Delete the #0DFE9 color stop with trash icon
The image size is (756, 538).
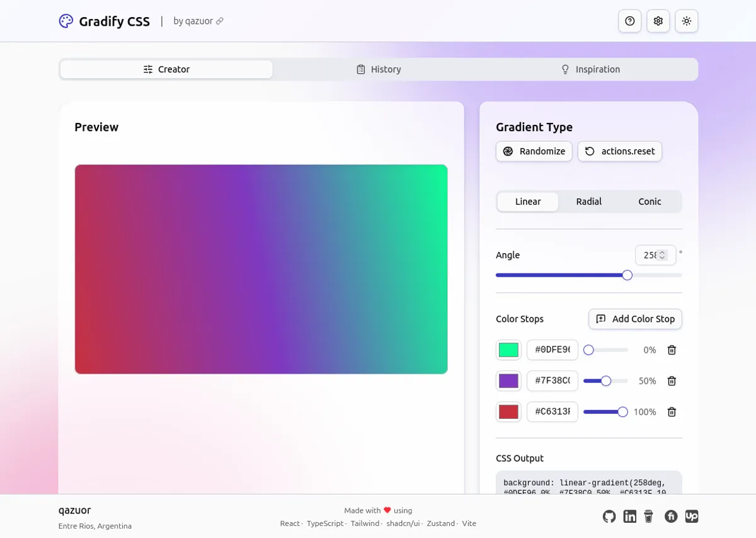point(672,350)
